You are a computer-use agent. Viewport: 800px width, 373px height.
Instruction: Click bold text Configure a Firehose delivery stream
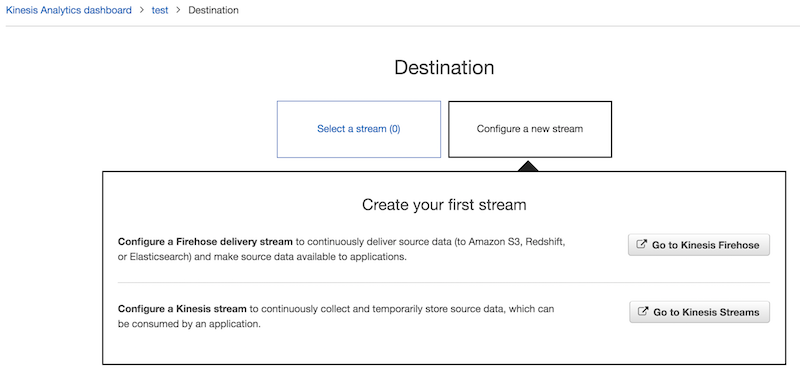click(205, 241)
